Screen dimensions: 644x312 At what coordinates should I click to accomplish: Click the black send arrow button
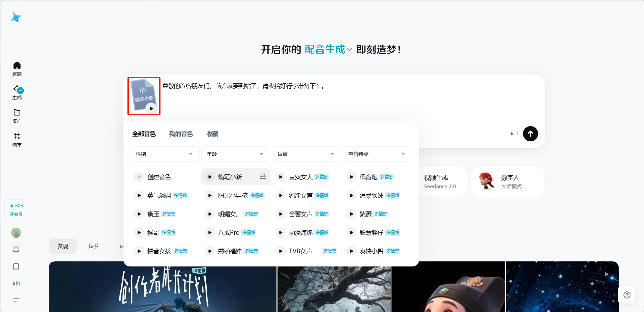point(530,134)
